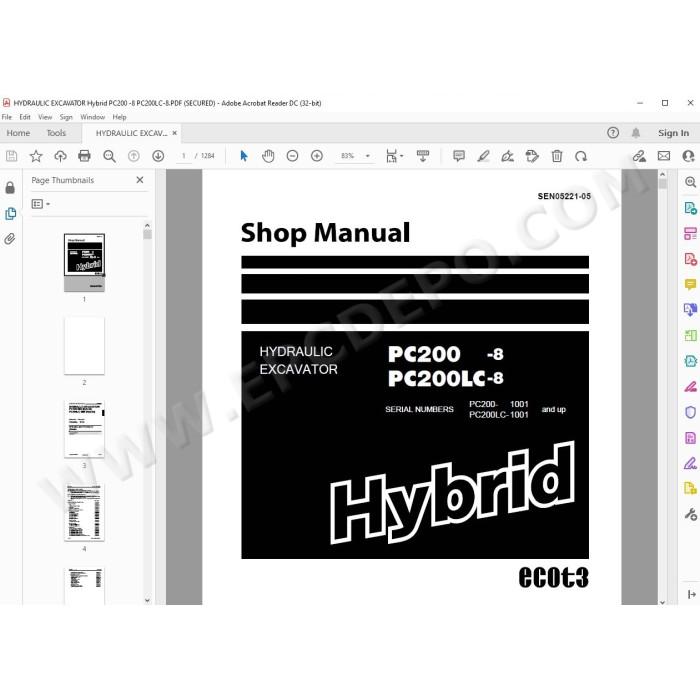
Task: Select page 3 thumbnail
Action: (x=84, y=429)
